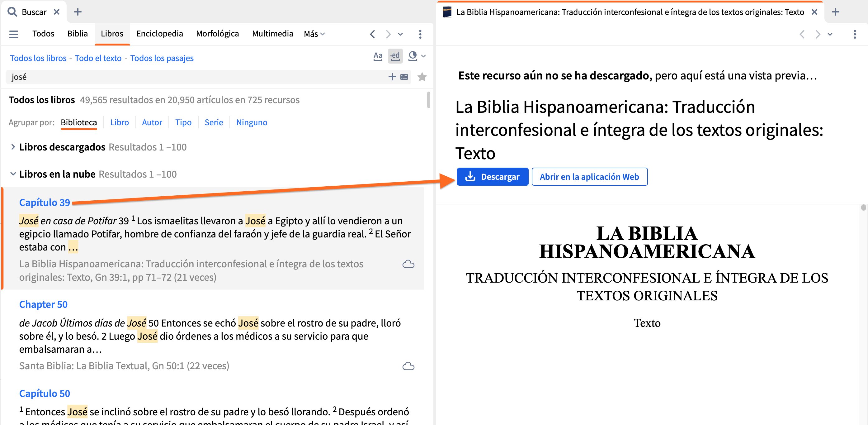868x425 pixels.
Task: Open the hamburger menu in search panel
Action: (13, 34)
